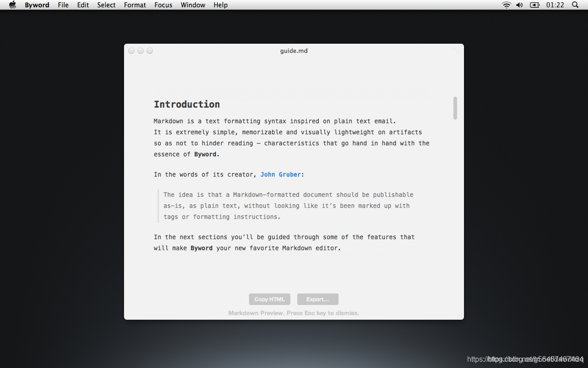This screenshot has height=368, width=588.
Task: Click the 01:22 clock
Action: point(555,5)
